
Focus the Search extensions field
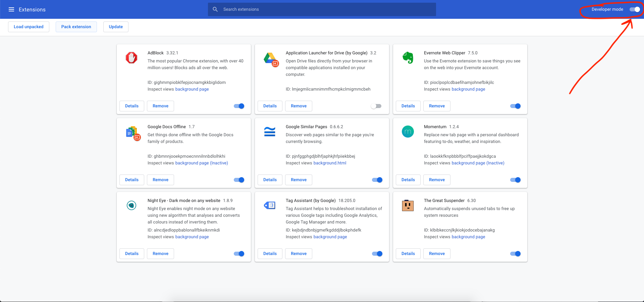[322, 9]
